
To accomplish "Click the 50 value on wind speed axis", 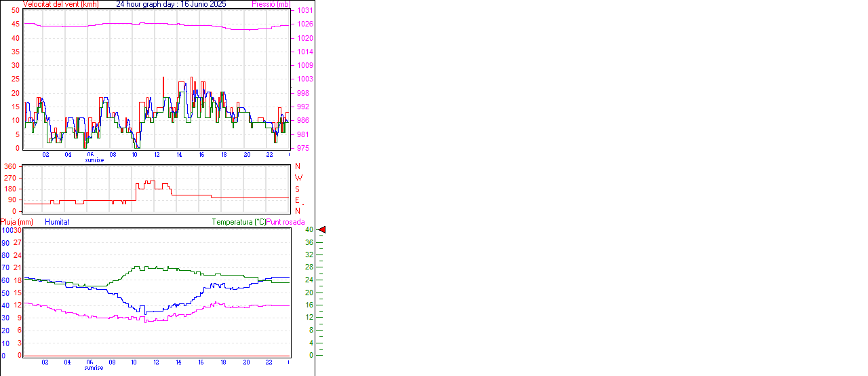I will click(15, 11).
